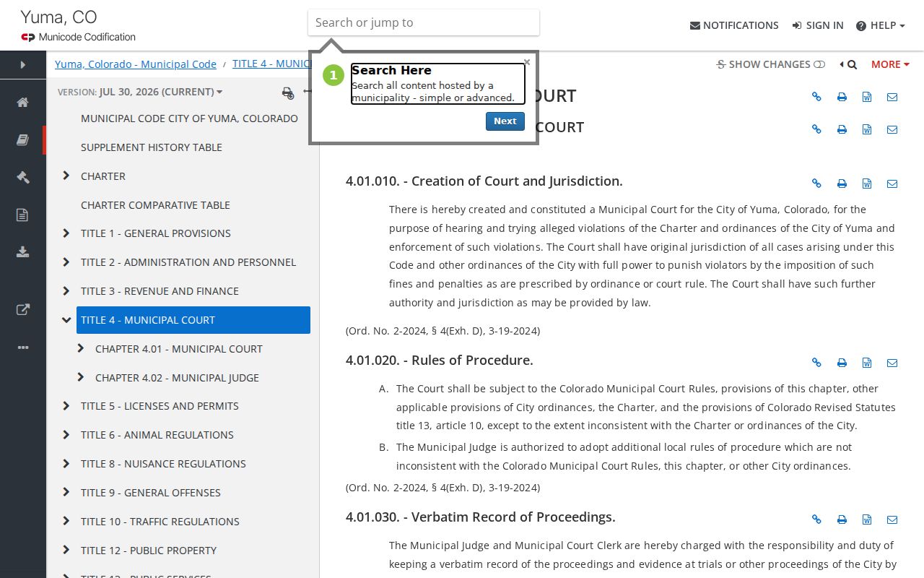924x578 pixels.
Task: Open the document page icon in sidebar
Action: [x=23, y=215]
